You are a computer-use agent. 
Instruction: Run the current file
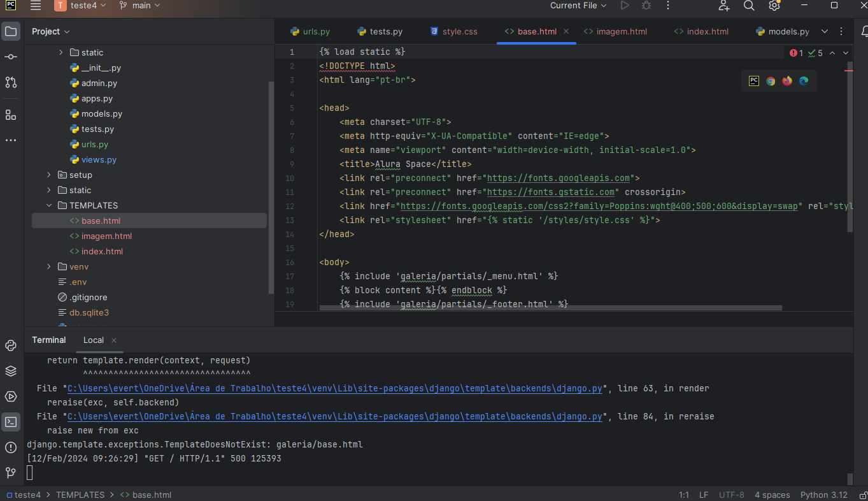coord(625,6)
